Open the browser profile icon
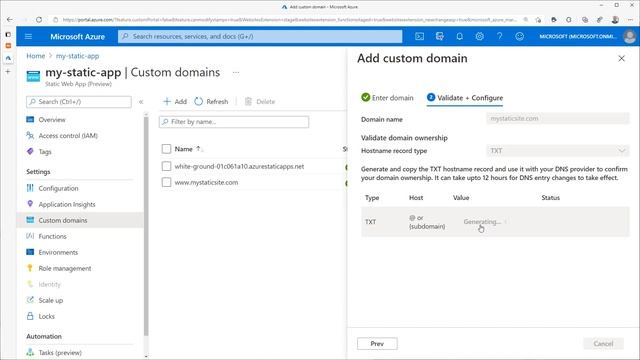The height and width of the screenshot is (360, 640). tap(615, 19)
